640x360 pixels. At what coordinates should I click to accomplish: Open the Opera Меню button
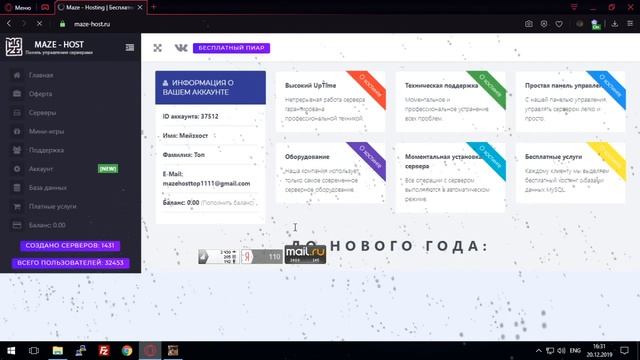point(18,7)
